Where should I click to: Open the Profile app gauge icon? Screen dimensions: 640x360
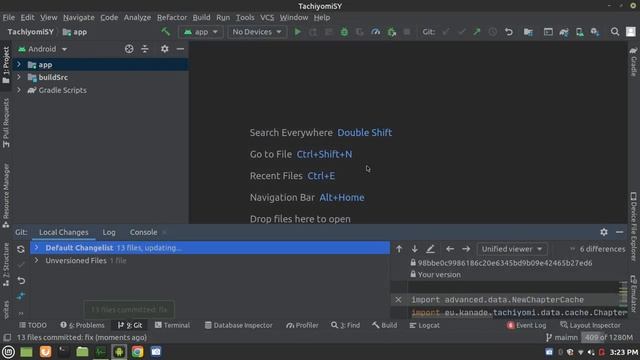[x=376, y=32]
